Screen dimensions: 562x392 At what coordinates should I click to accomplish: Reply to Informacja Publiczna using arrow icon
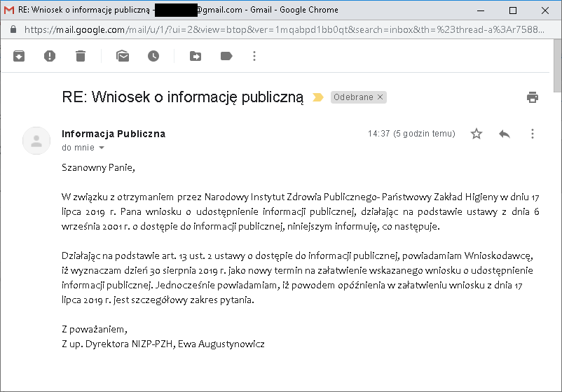point(505,134)
